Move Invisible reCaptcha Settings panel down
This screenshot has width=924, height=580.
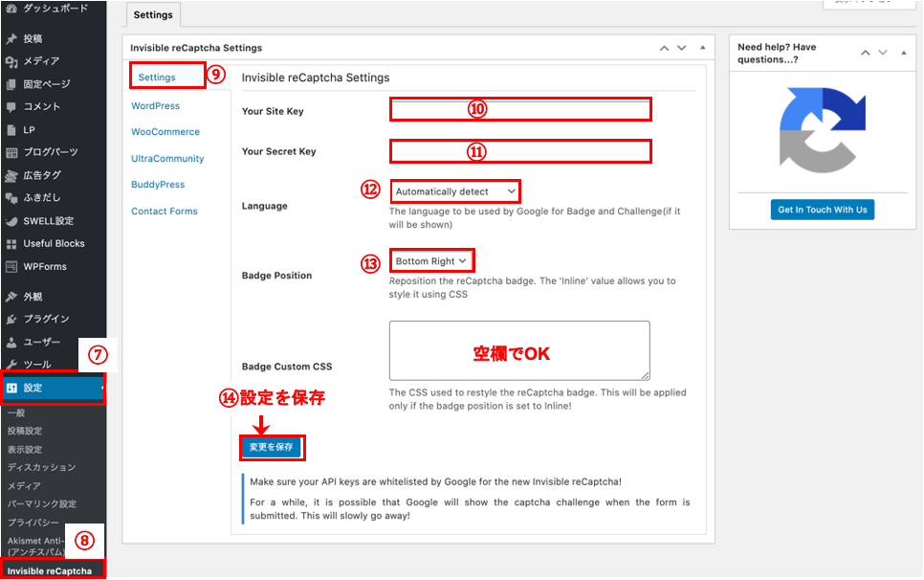[682, 48]
